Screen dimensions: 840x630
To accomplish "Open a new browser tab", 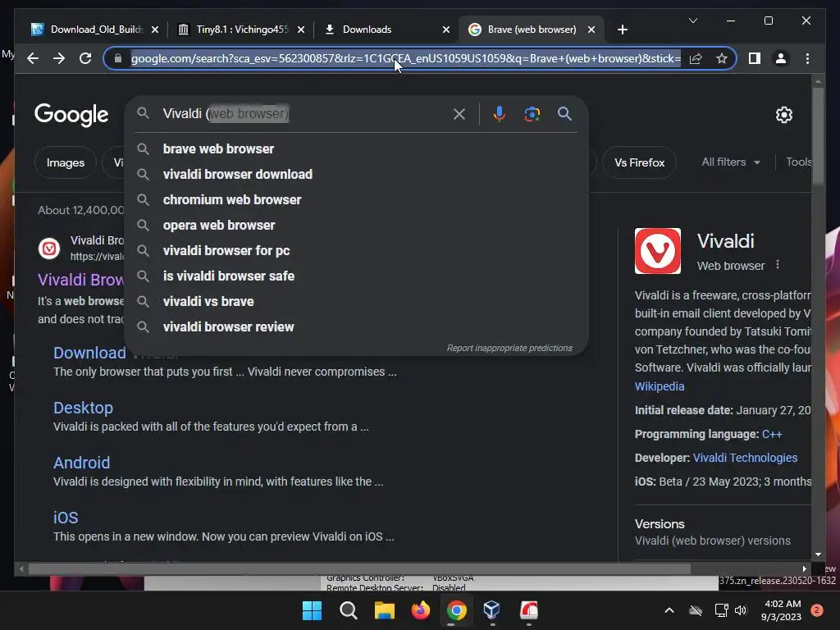I will (x=622, y=30).
